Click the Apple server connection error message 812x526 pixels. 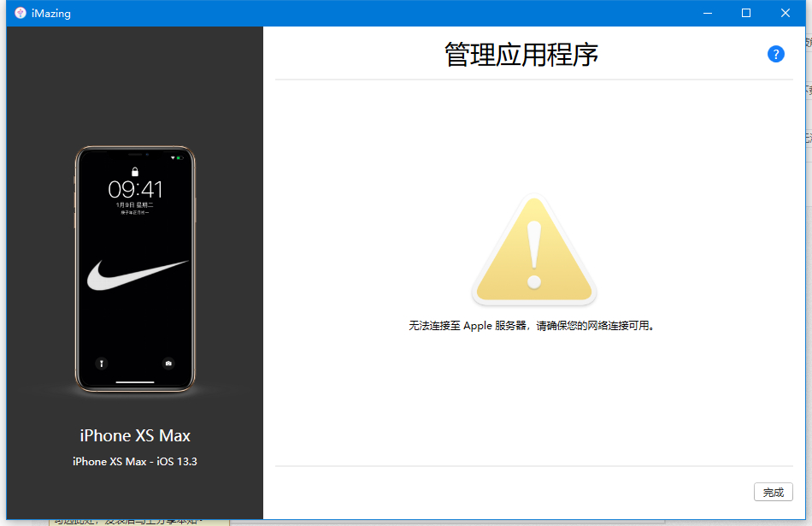tap(532, 326)
